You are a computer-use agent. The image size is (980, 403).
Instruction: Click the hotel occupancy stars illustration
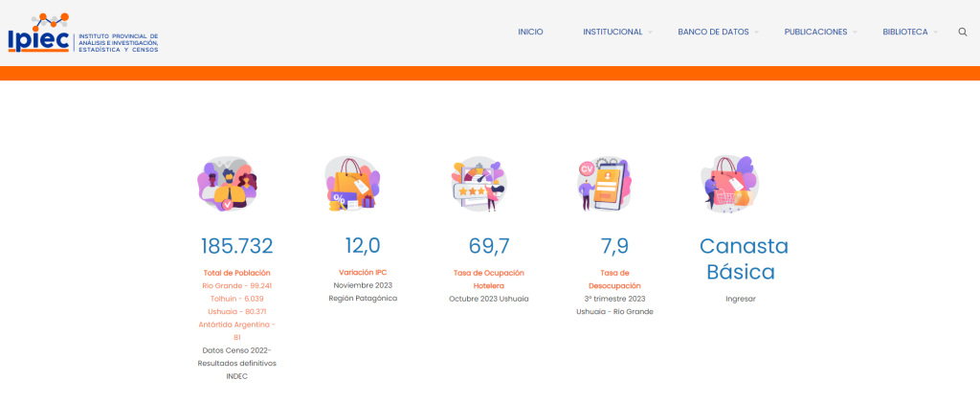click(479, 184)
